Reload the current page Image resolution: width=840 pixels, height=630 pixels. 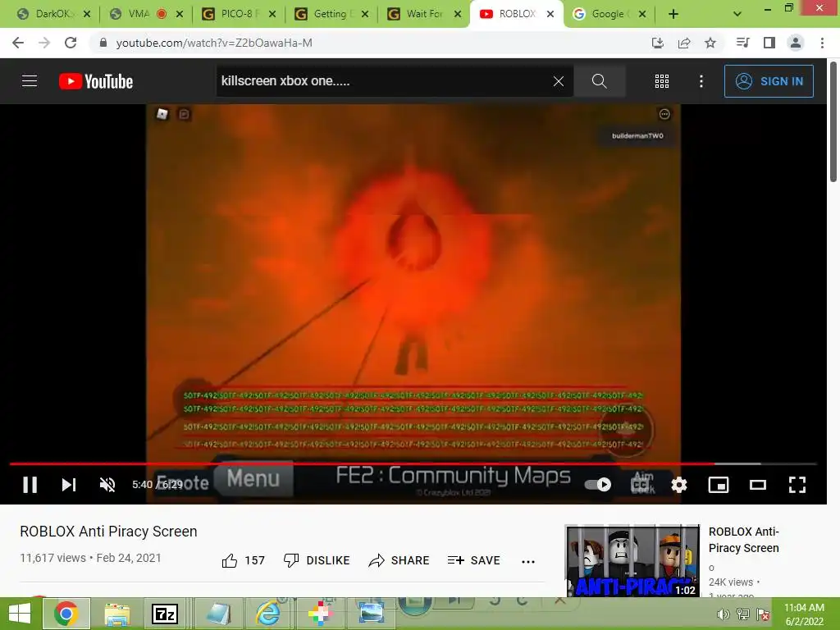click(x=71, y=43)
